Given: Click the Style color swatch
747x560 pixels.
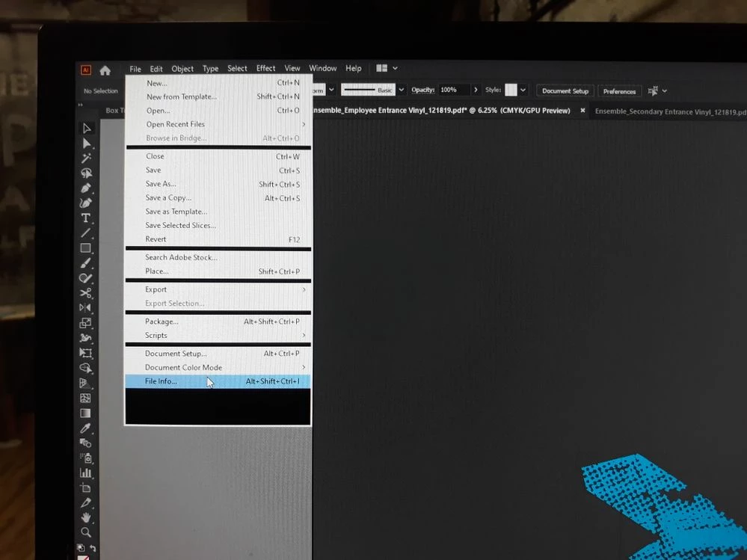Looking at the screenshot, I should coord(511,90).
